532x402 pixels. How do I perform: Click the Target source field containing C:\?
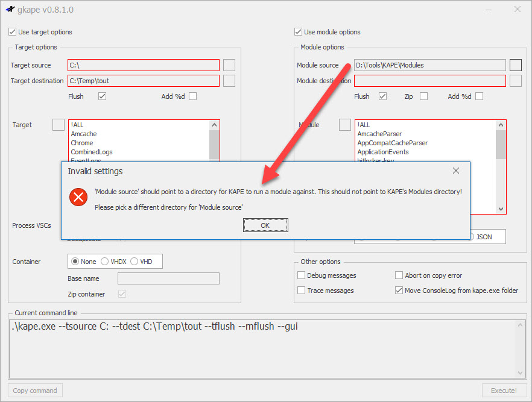coord(144,65)
